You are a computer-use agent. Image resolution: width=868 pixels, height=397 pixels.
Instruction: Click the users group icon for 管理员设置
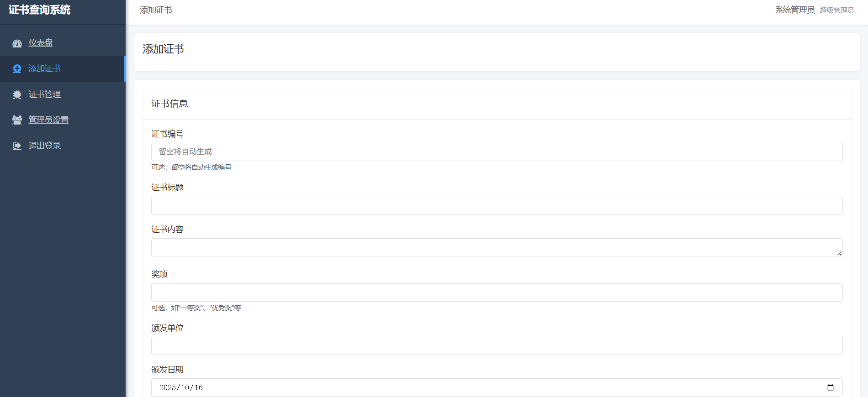tap(17, 120)
